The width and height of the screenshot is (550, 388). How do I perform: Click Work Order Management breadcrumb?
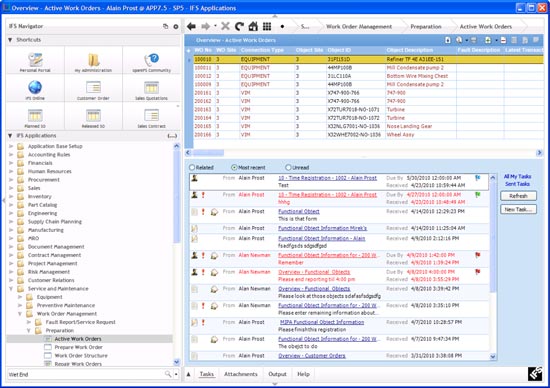tap(359, 27)
